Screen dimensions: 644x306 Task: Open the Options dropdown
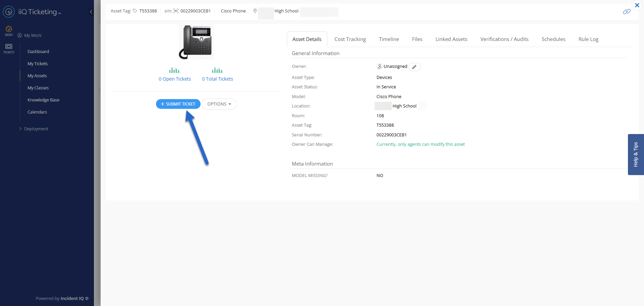click(x=219, y=104)
